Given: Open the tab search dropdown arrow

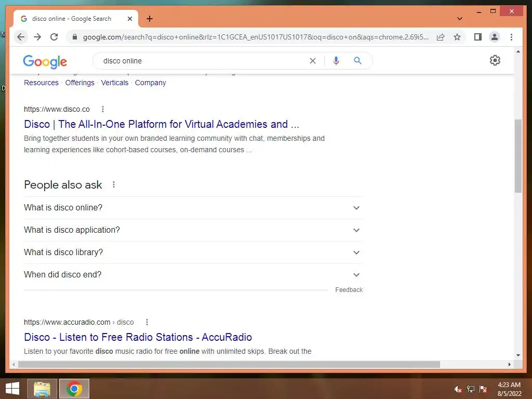Looking at the screenshot, I should tap(459, 19).
